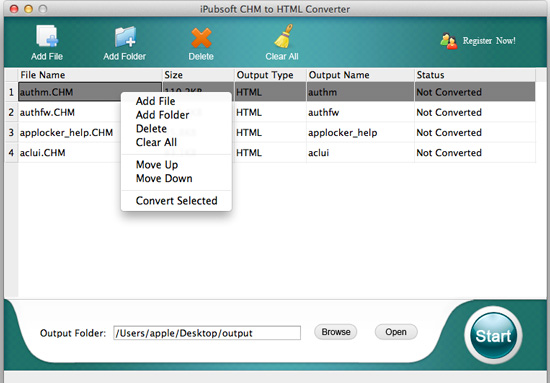Pick Move Up in the context menu
The image size is (550, 383).
(x=157, y=164)
